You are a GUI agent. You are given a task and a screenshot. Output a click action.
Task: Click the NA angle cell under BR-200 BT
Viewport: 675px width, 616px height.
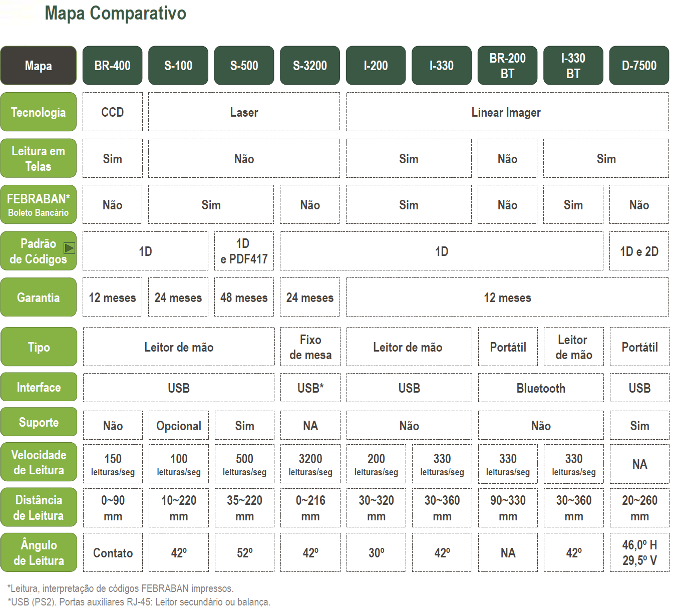click(508, 552)
